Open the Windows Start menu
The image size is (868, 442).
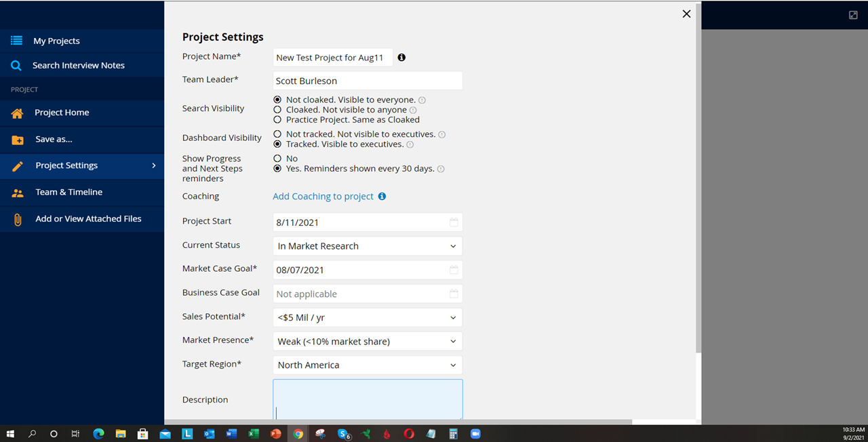pos(10,434)
